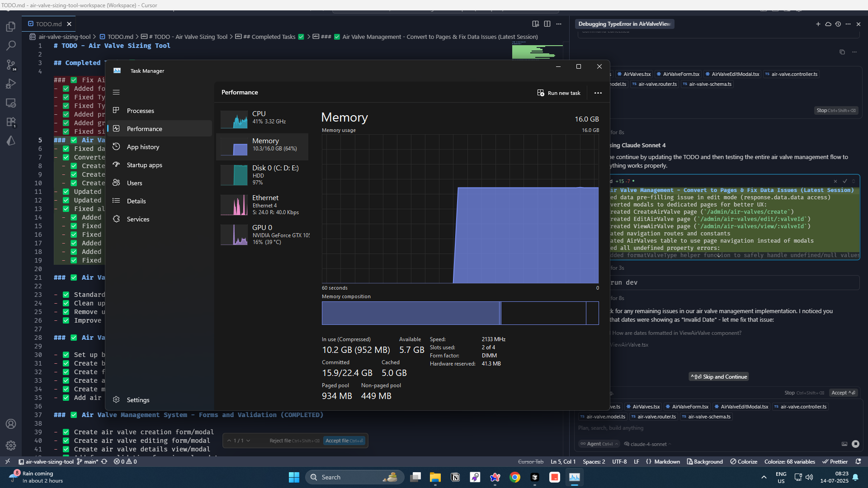Toggle checkbox on the 'Clean up' line
The image size is (868, 488).
point(66,303)
